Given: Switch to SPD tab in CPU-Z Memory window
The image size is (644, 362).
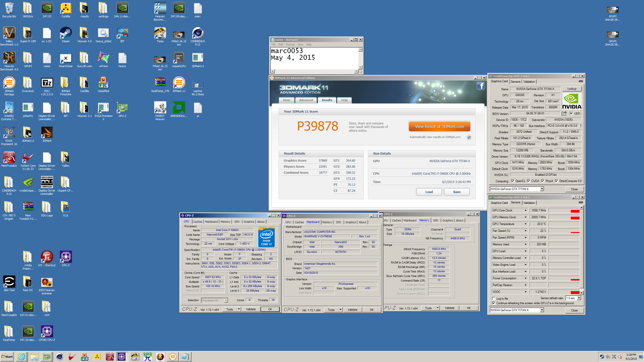Looking at the screenshot, I should (435, 220).
